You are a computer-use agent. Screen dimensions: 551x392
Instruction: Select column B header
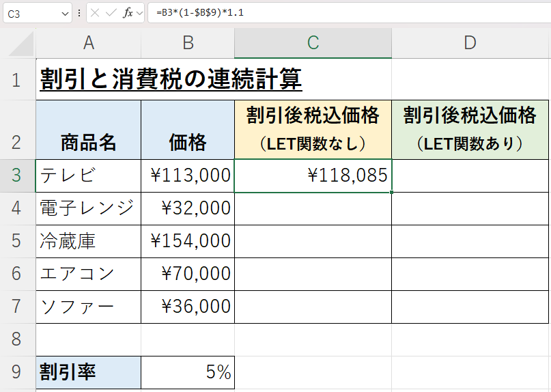[188, 43]
